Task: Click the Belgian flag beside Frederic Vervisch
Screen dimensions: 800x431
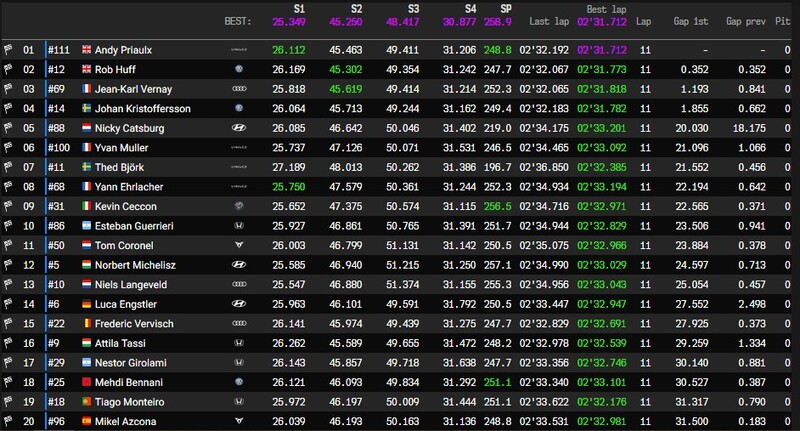Action: (87, 323)
